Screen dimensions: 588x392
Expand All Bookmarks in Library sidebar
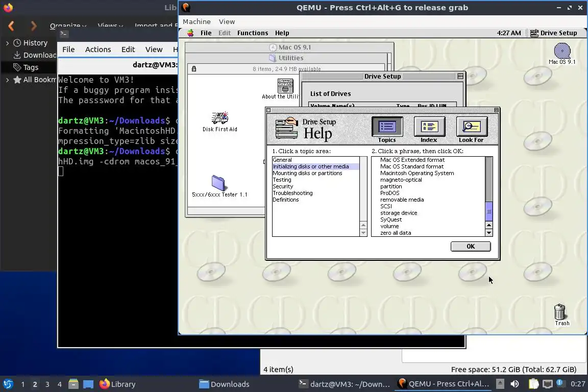[7, 80]
